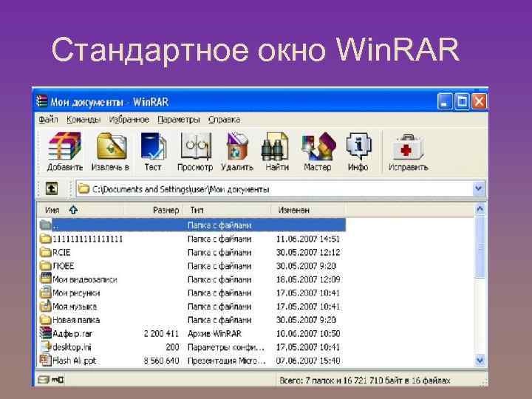This screenshot has height=399, width=532.
Task: Show archive Инфо icon
Action: click(358, 146)
